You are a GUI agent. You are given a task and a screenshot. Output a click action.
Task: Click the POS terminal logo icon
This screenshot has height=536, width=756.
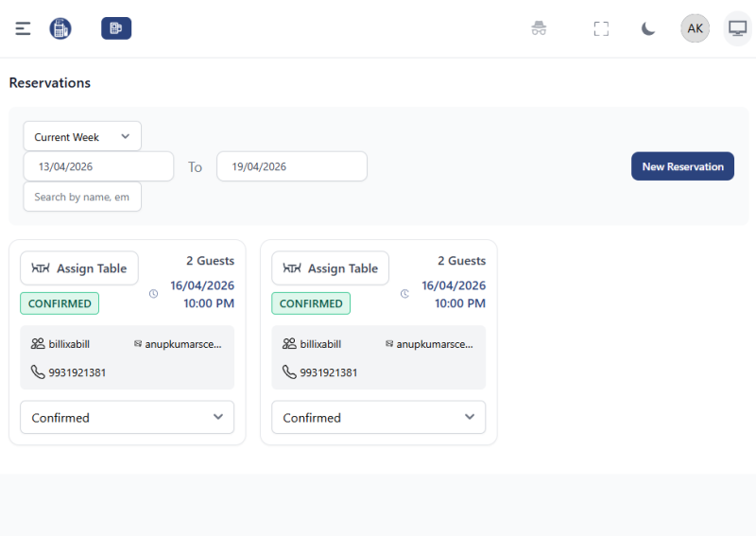(60, 28)
